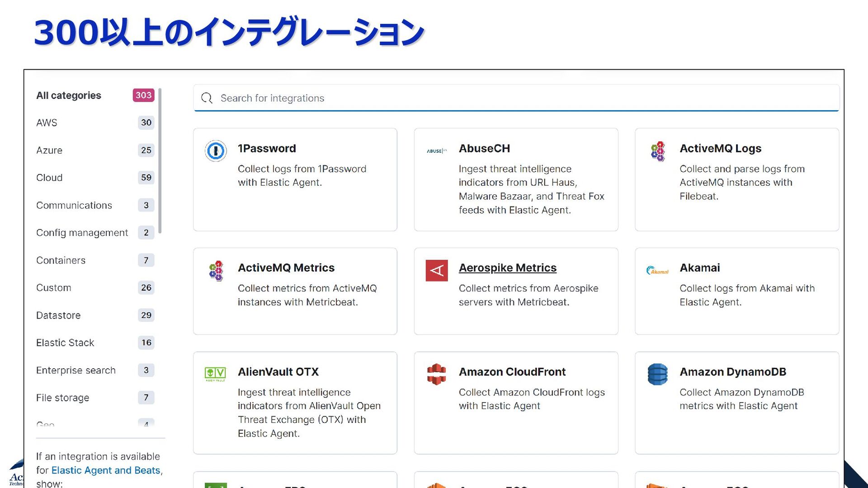Open the 1Password integration title
This screenshot has width=868, height=488.
pyautogui.click(x=267, y=149)
